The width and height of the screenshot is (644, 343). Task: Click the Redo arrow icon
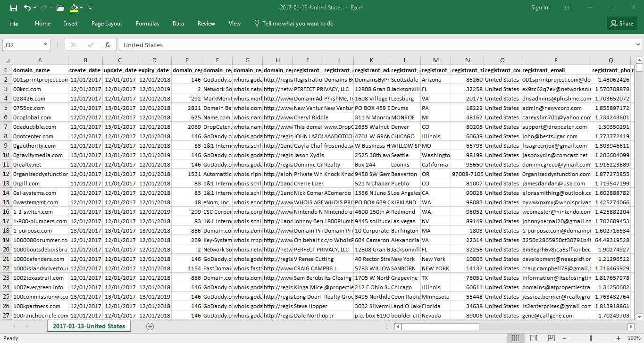point(44,8)
